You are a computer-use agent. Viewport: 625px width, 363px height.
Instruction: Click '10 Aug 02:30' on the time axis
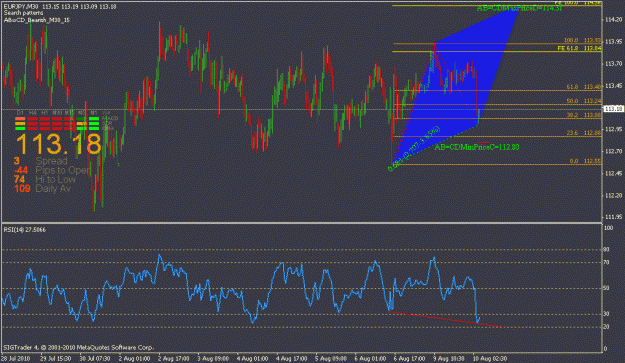[x=490, y=359]
